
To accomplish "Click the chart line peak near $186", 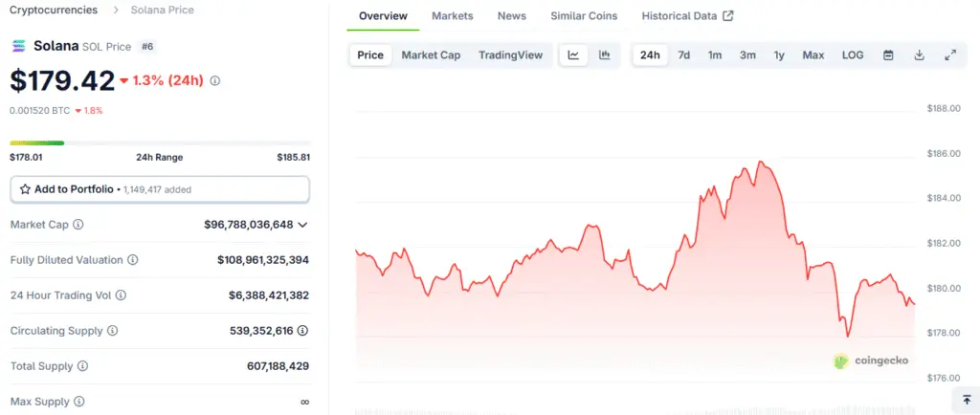I will 761,163.
